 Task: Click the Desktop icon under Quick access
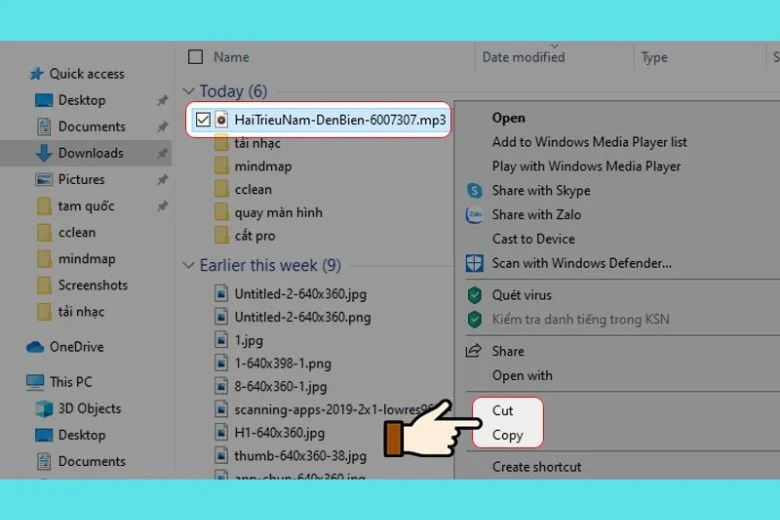[44, 101]
